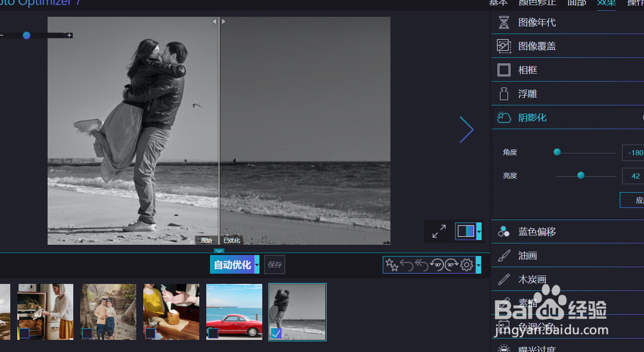Screen dimensions: 644x352
Task: Click the 角度 label
Action: point(510,152)
